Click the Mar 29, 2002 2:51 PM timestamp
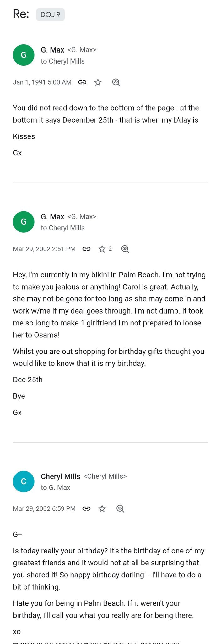Image resolution: width=221 pixels, height=644 pixels. pyautogui.click(x=44, y=249)
